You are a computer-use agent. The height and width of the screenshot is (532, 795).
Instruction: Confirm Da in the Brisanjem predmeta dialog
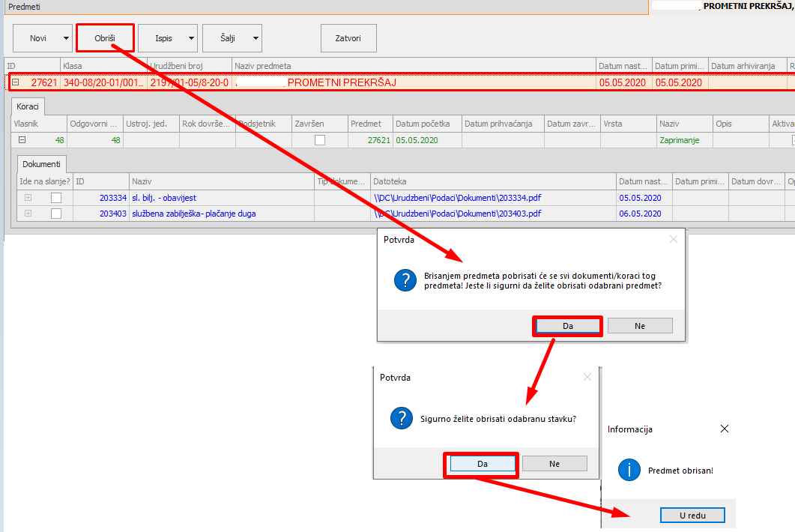[x=567, y=326]
